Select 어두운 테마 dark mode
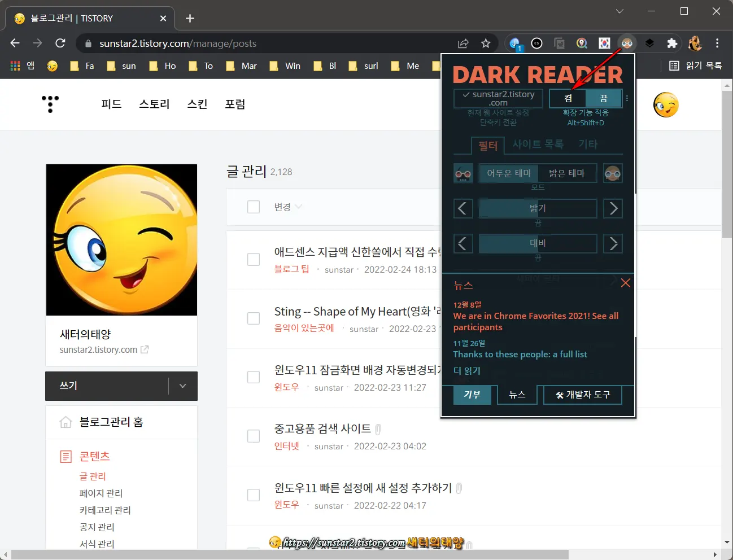733x560 pixels. 508,173
